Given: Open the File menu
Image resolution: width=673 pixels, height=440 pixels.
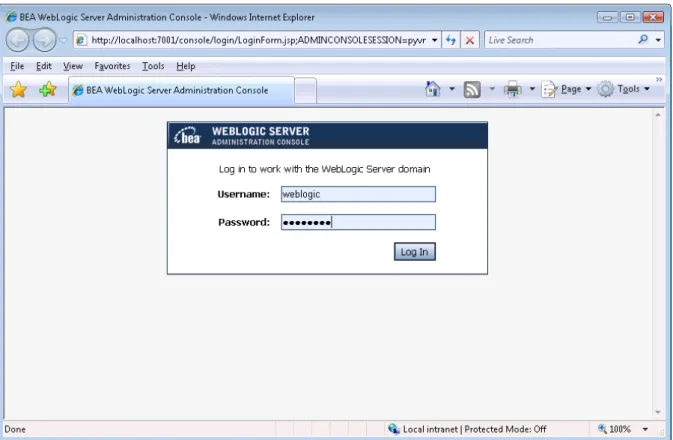Looking at the screenshot, I should [x=17, y=66].
